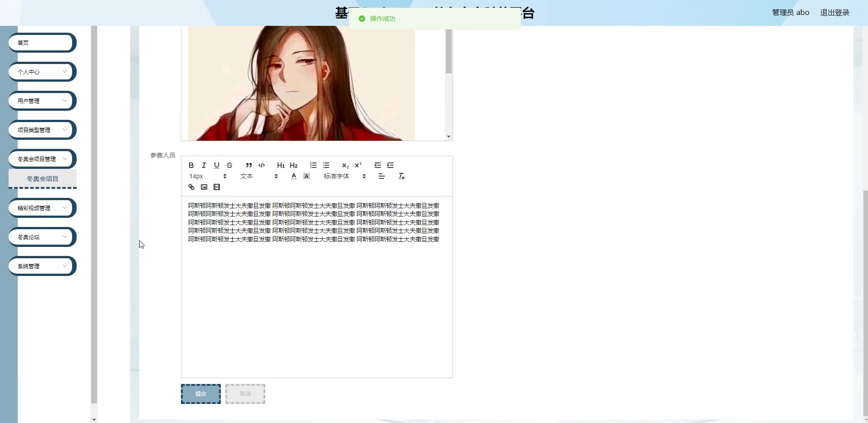Image resolution: width=868 pixels, height=423 pixels.
Task: Increase the text indent
Action: click(x=390, y=165)
